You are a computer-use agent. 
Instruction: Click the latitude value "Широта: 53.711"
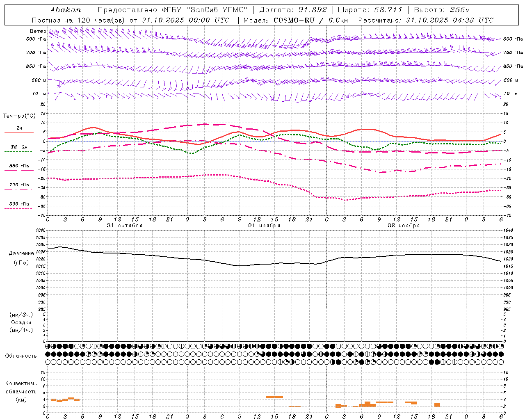(370, 10)
